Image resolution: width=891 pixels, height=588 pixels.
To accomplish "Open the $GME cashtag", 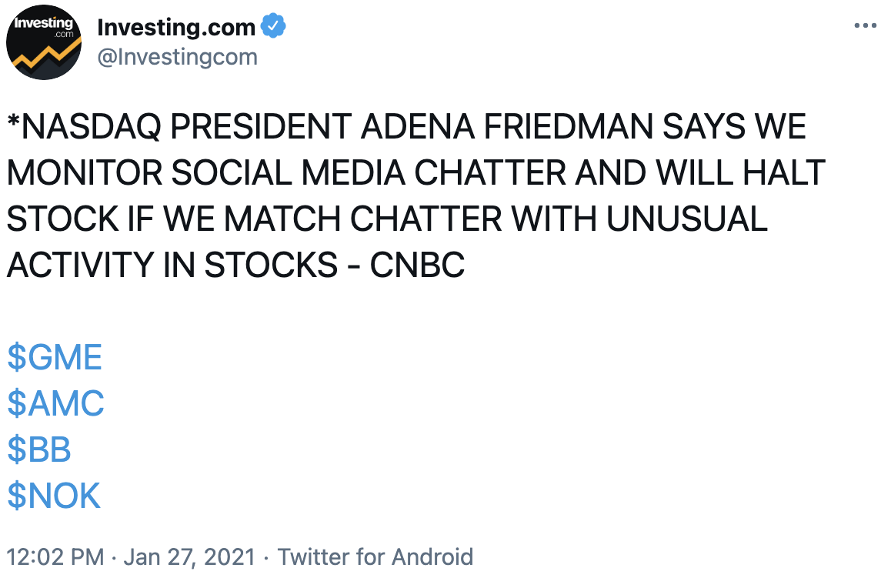I will 55,357.
